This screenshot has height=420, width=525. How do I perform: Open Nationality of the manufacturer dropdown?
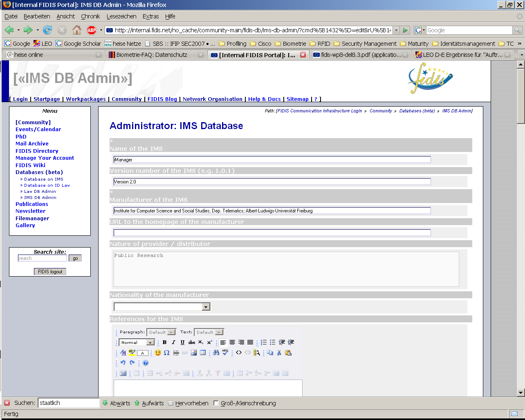[x=206, y=307]
